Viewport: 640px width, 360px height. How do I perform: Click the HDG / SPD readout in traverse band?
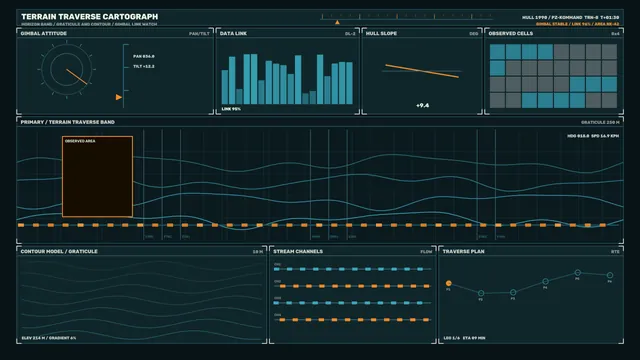pos(593,136)
